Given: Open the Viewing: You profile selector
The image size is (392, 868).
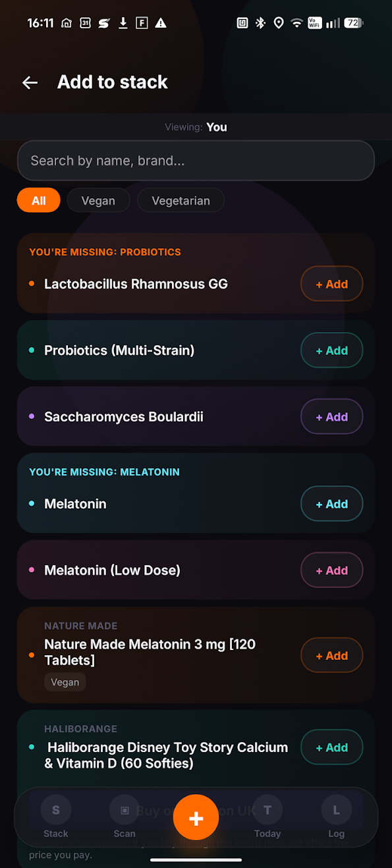Looking at the screenshot, I should click(196, 127).
